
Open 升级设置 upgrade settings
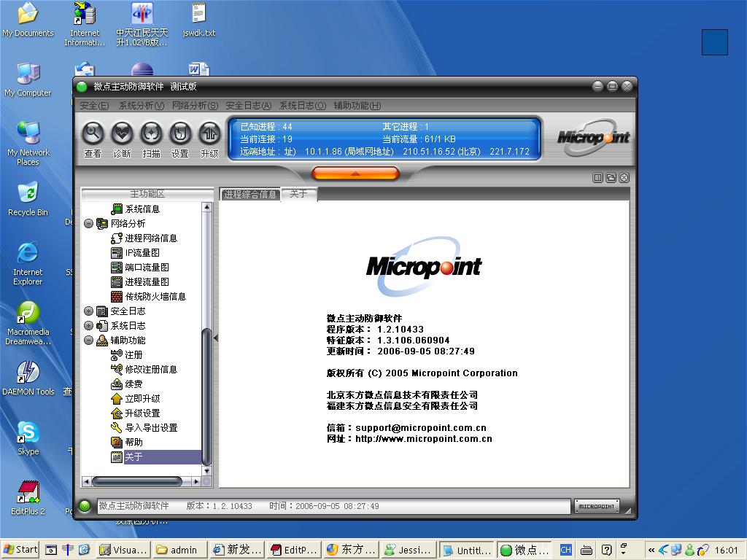135,413
